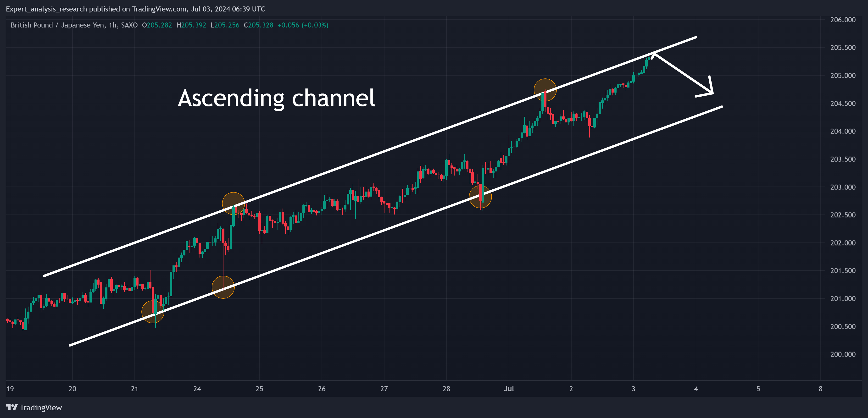This screenshot has width=868, height=418.
Task: Click the latest candlestick at the channel top
Action: click(649, 57)
